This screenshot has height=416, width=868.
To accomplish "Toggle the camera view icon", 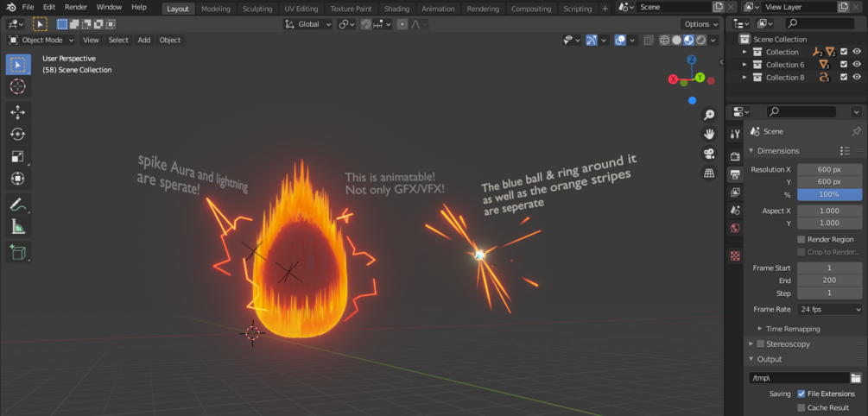I will tap(708, 154).
